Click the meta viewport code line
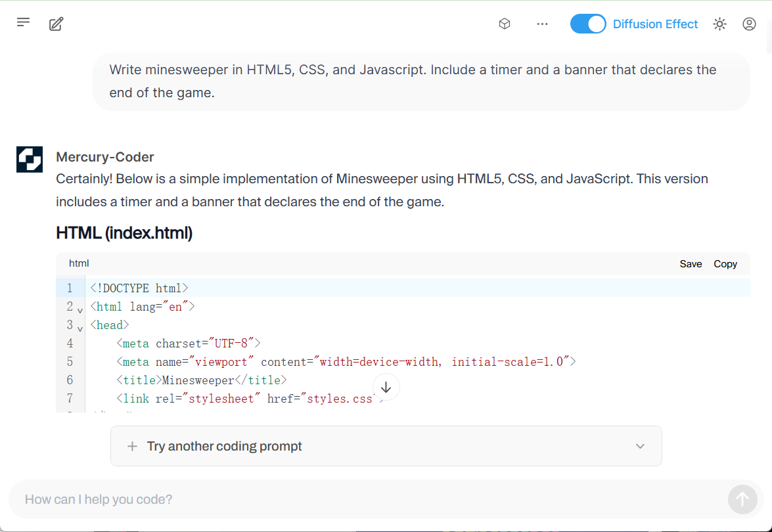 click(346, 362)
